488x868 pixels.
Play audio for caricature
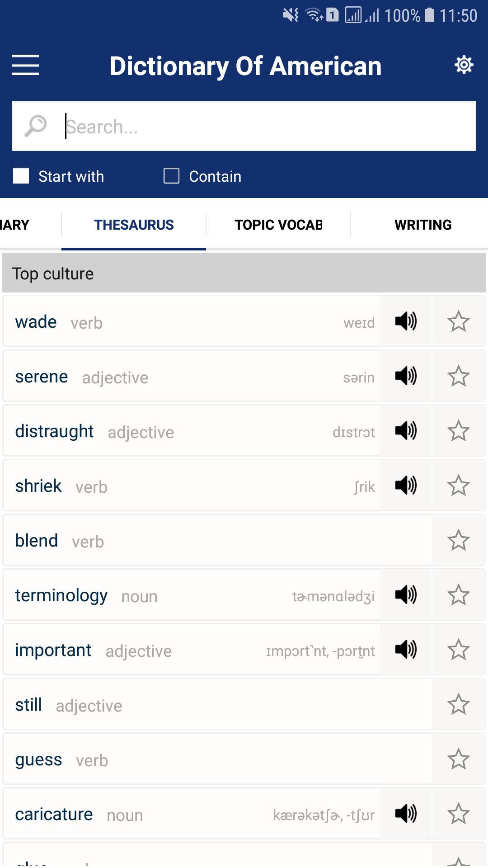point(406,814)
